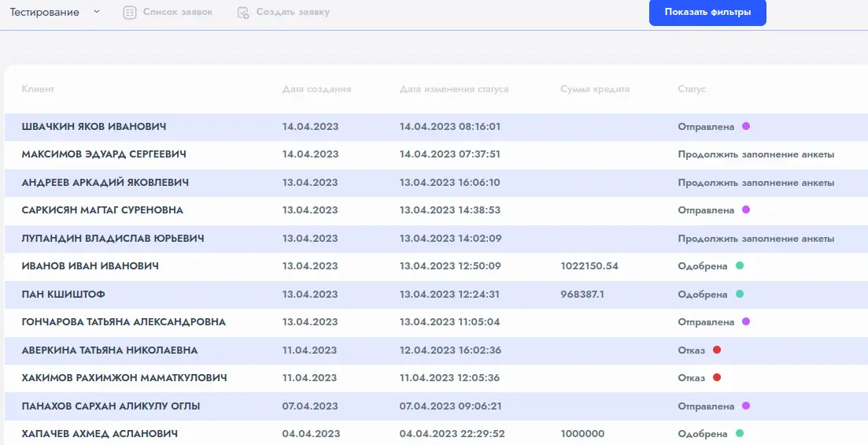Click the list icon beside Список заявок
Viewport: 868px width, 445px height.
[130, 13]
